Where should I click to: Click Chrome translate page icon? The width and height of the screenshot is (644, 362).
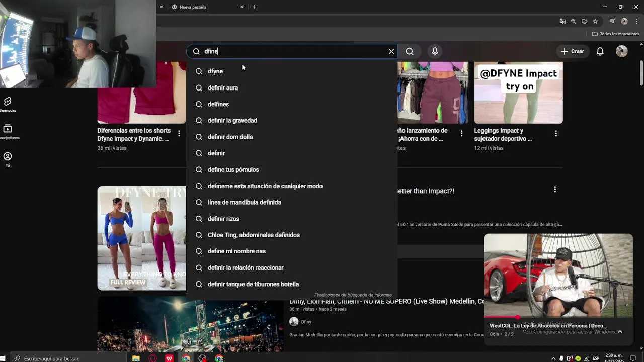coord(562,21)
